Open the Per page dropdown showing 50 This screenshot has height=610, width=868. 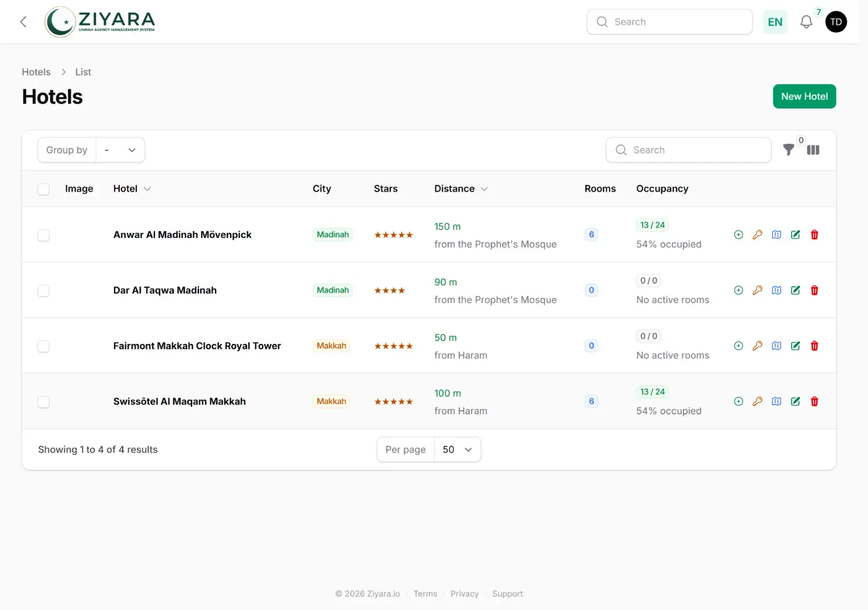coord(458,449)
